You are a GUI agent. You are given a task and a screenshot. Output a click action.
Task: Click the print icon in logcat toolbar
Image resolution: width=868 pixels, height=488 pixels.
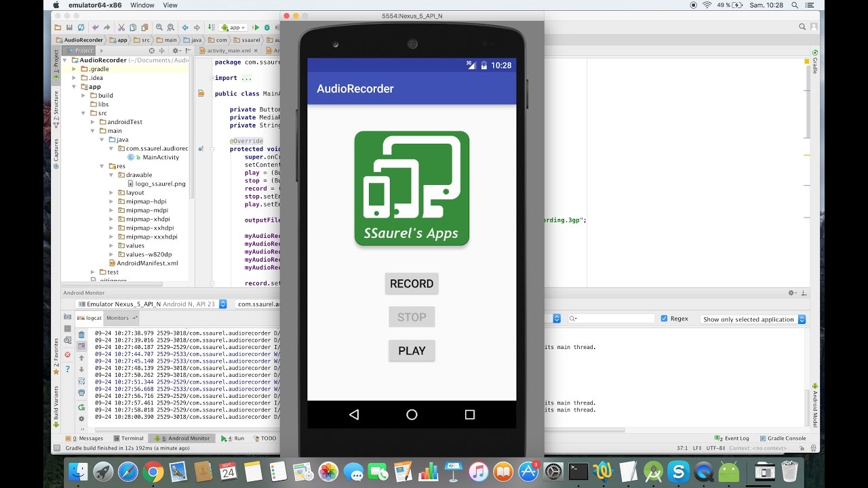pos(81,392)
